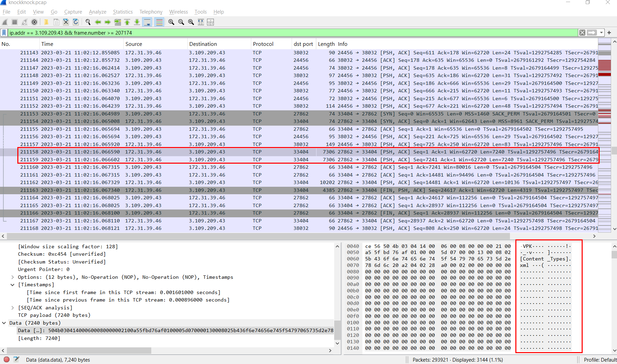Start capturing packets with the shark fin icon
The image size is (617, 364).
pos(5,22)
